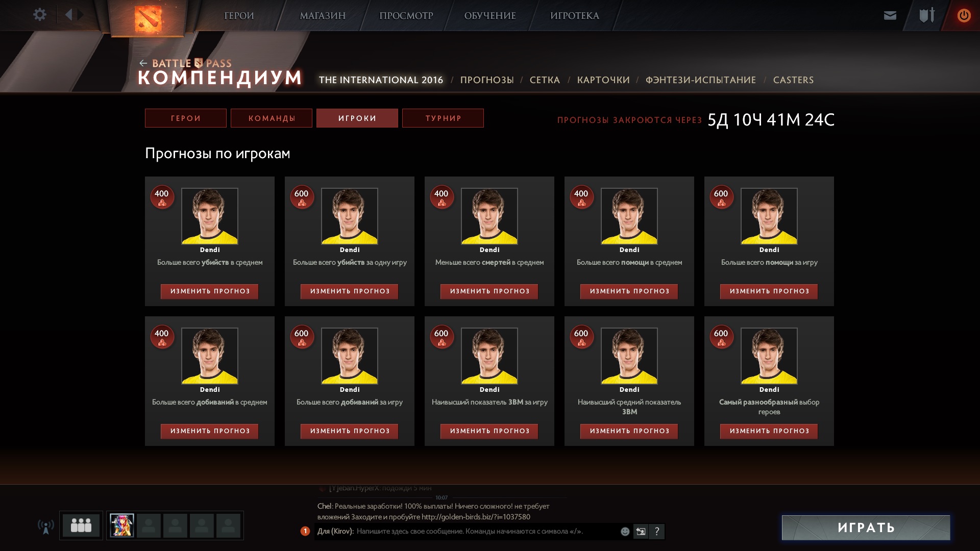Go forward with the right arrow icon
980x551 pixels.
coord(81,15)
